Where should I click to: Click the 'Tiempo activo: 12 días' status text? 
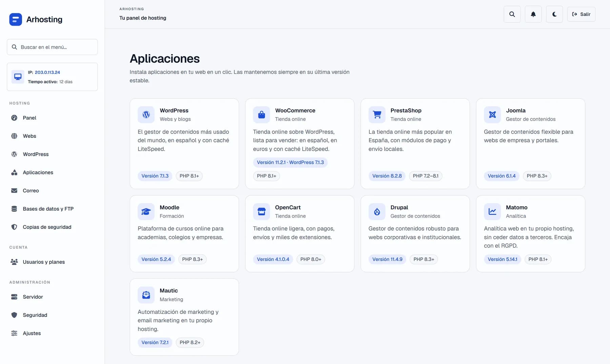pyautogui.click(x=50, y=82)
